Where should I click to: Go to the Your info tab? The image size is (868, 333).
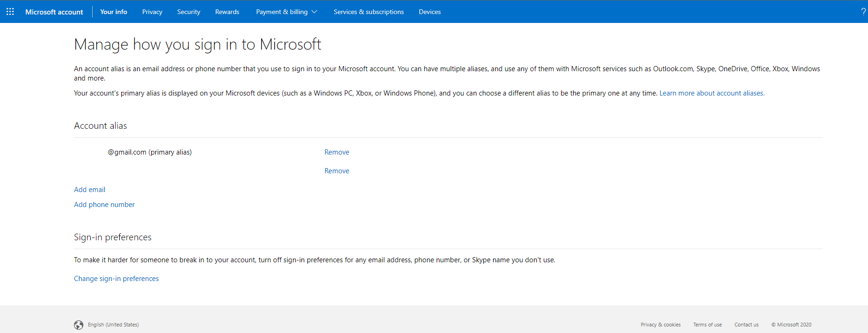[114, 12]
